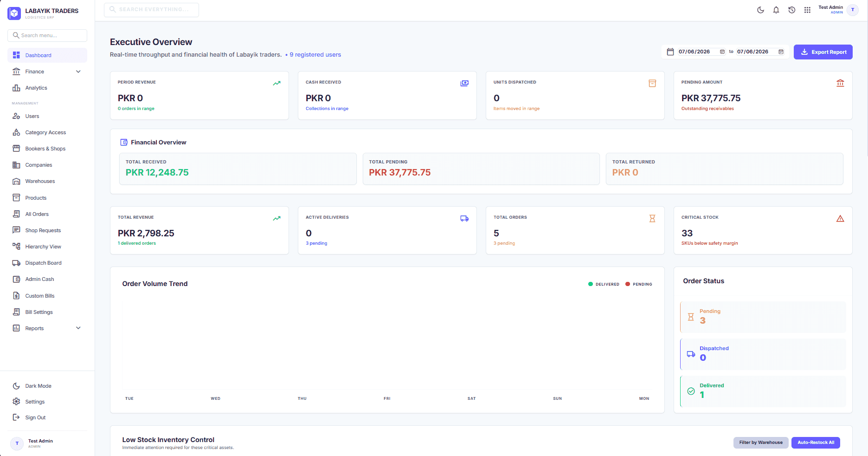Click Auto-Restock All button
The height and width of the screenshot is (456, 868).
816,443
